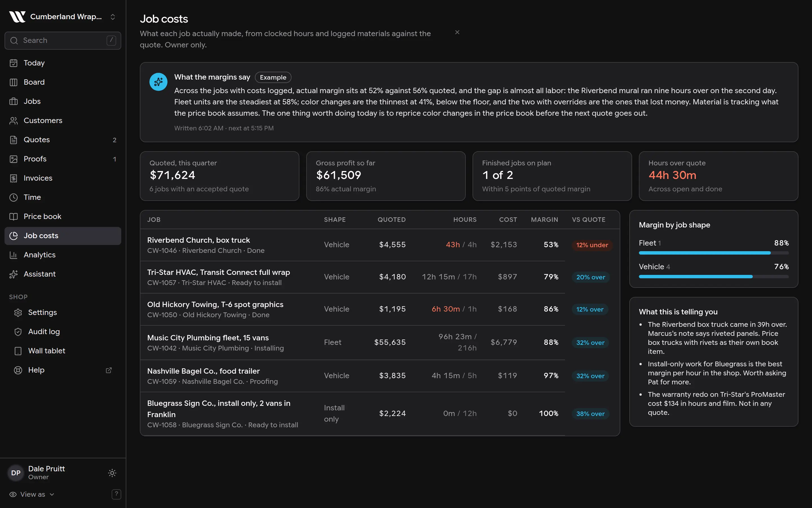Open the Audit log shield icon

click(18, 332)
